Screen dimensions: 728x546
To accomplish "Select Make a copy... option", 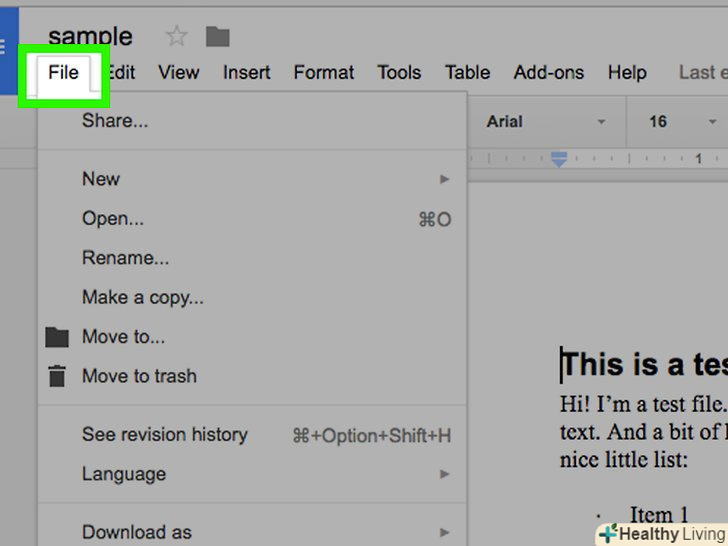I will pyautogui.click(x=252, y=297).
